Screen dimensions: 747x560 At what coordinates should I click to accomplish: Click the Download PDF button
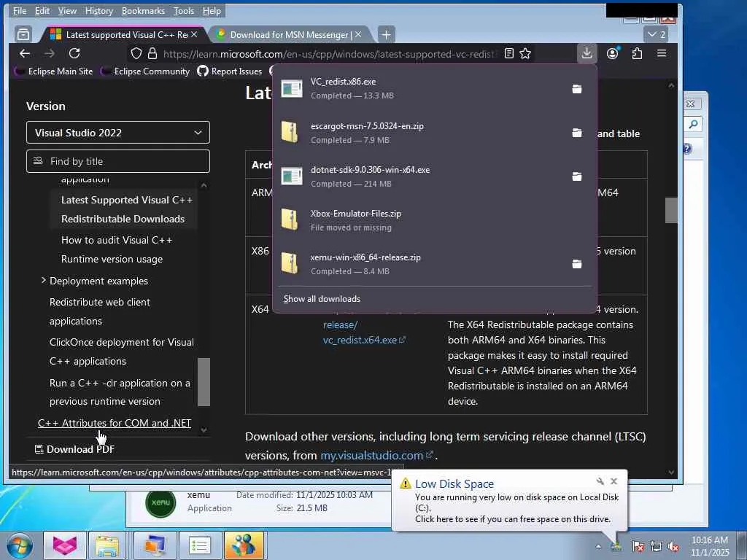point(75,449)
